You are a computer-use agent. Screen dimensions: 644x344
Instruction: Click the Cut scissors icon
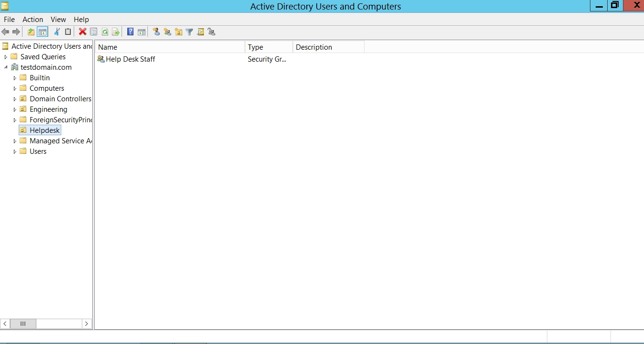point(57,32)
